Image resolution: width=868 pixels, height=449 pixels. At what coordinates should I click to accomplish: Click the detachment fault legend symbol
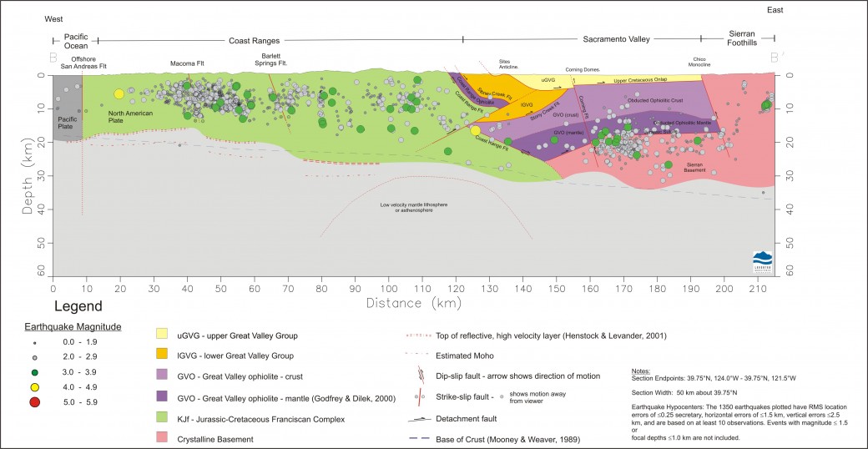[419, 420]
